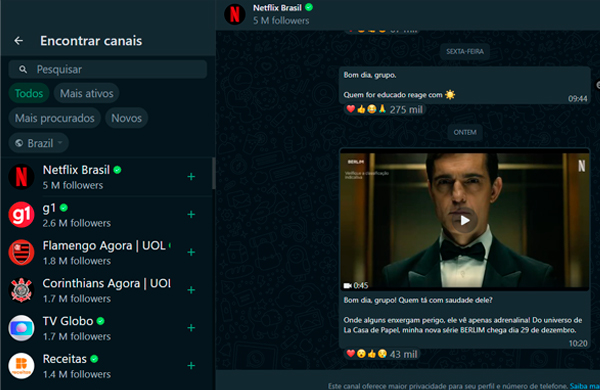
Task: Select the Mais procurados filter
Action: click(54, 118)
